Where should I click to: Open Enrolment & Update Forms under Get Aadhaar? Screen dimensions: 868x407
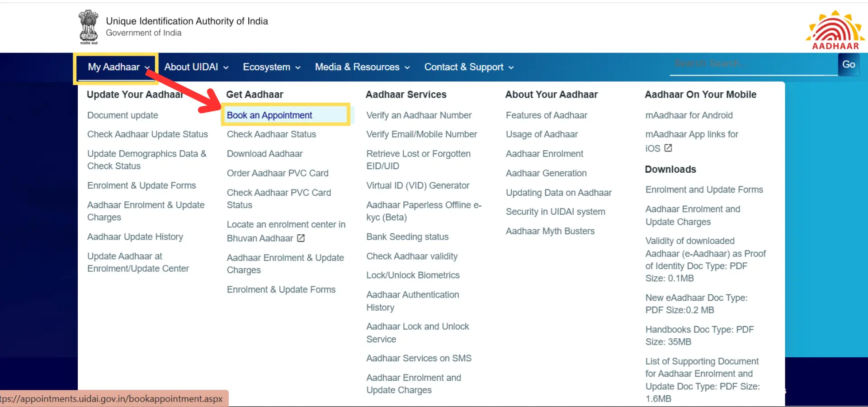281,289
